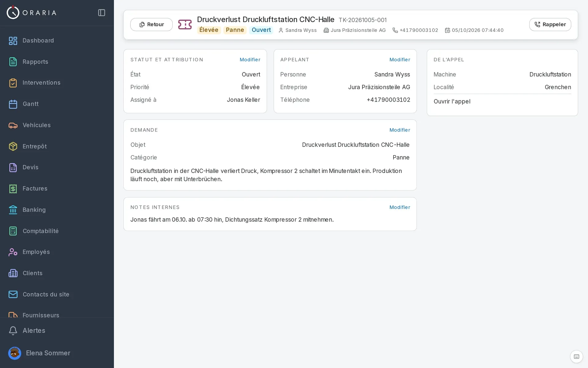The image size is (588, 368).
Task: Select the Vehicules car icon
Action: click(13, 125)
